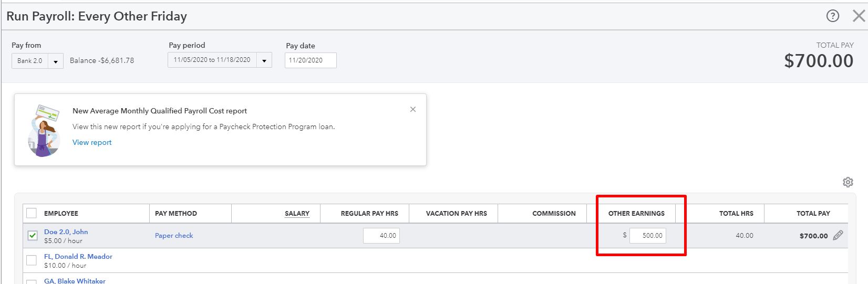Edit John Doe's paycheck with pencil icon
This screenshot has width=868, height=284.
click(838, 235)
